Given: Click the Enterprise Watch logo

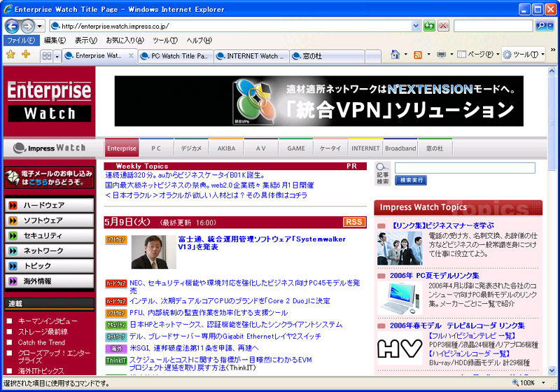Looking at the screenshot, I should tap(49, 101).
